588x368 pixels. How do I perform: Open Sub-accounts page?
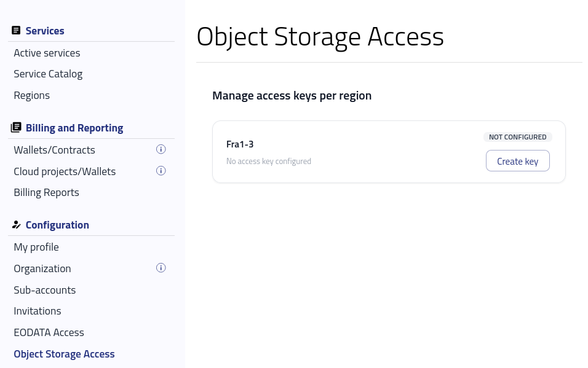pos(45,290)
